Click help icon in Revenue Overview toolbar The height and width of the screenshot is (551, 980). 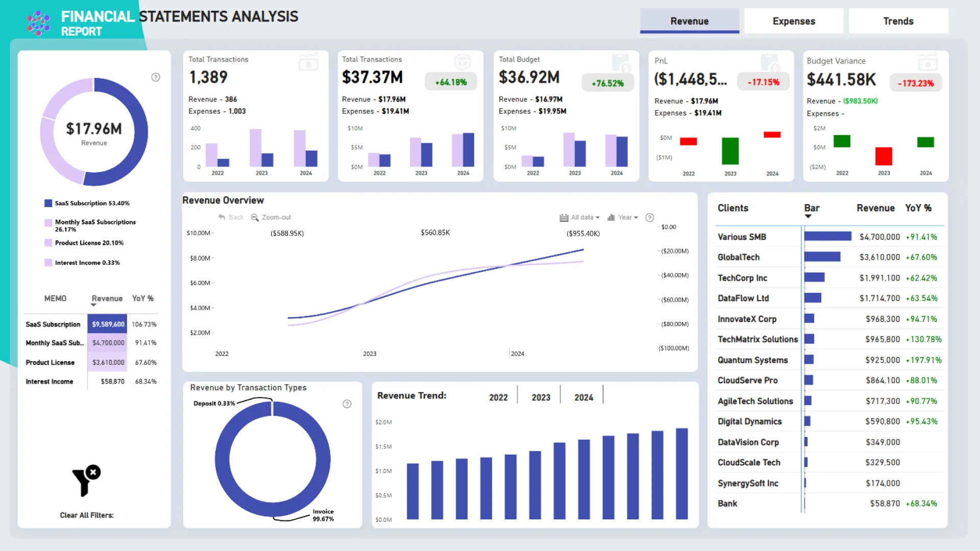[x=649, y=218]
